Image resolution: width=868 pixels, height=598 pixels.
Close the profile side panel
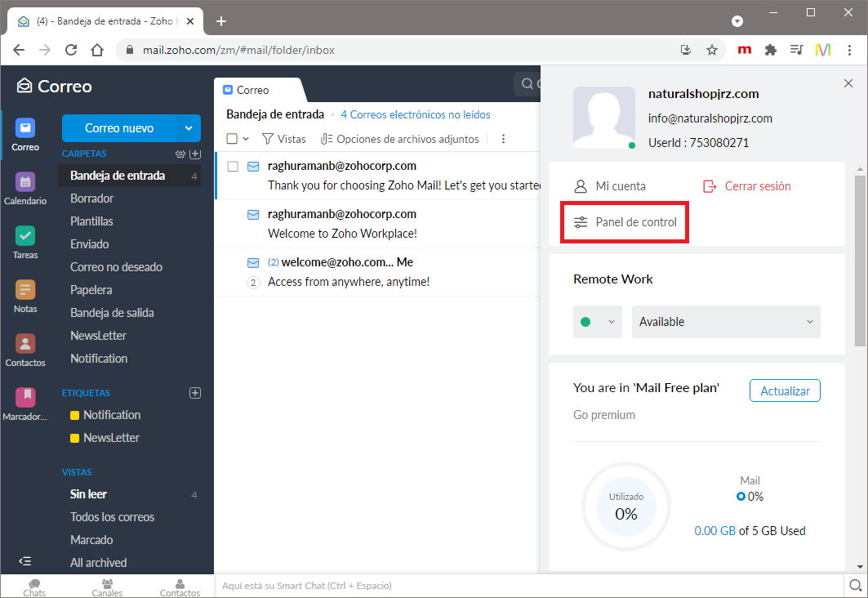coord(848,83)
